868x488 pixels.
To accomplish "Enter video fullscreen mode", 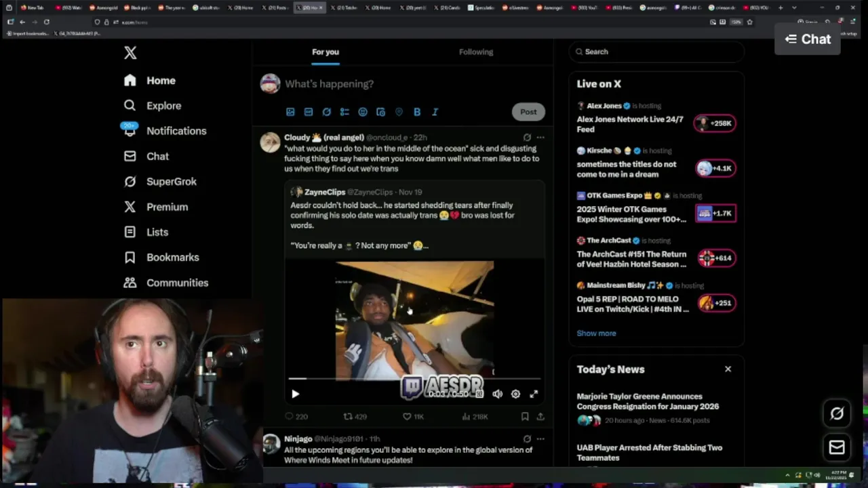I will (x=534, y=394).
